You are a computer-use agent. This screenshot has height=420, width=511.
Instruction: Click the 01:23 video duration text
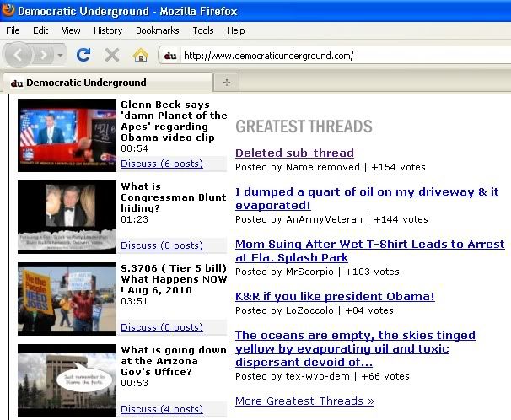(134, 219)
